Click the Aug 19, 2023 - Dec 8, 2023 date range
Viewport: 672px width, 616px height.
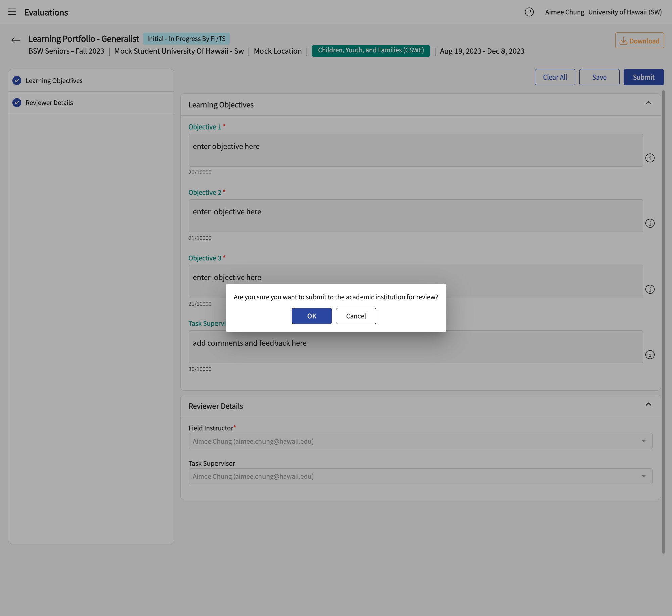(x=482, y=51)
